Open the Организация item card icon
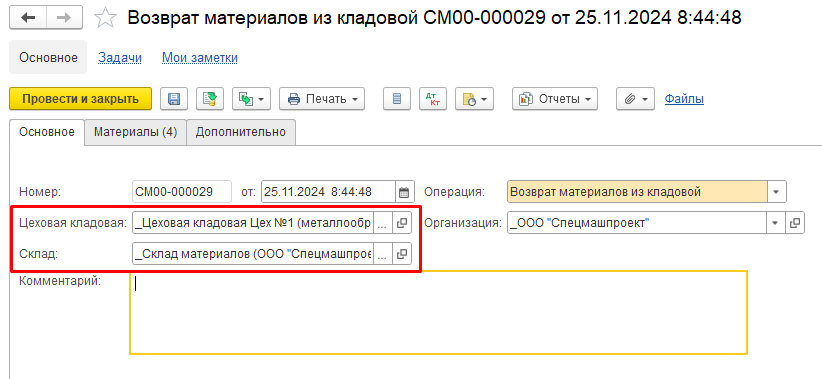 795,223
